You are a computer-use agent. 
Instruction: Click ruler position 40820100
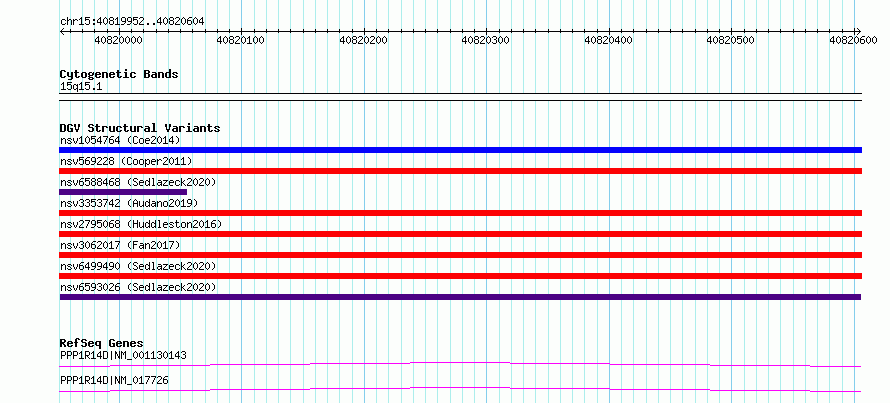point(241,40)
